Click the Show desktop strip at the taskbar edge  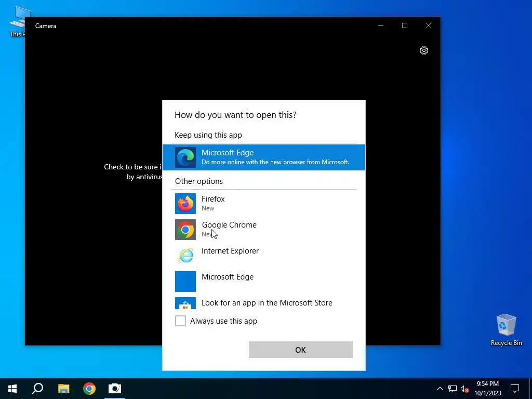pos(530,389)
